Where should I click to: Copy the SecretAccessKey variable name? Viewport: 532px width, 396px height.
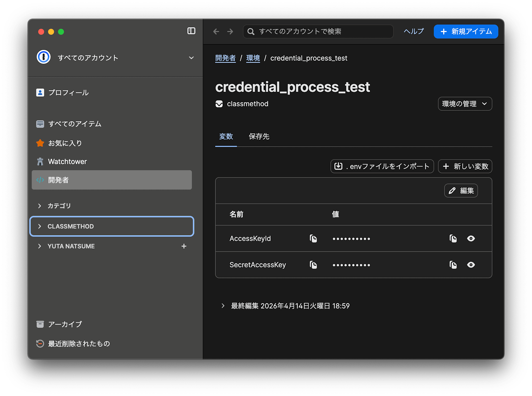(313, 265)
